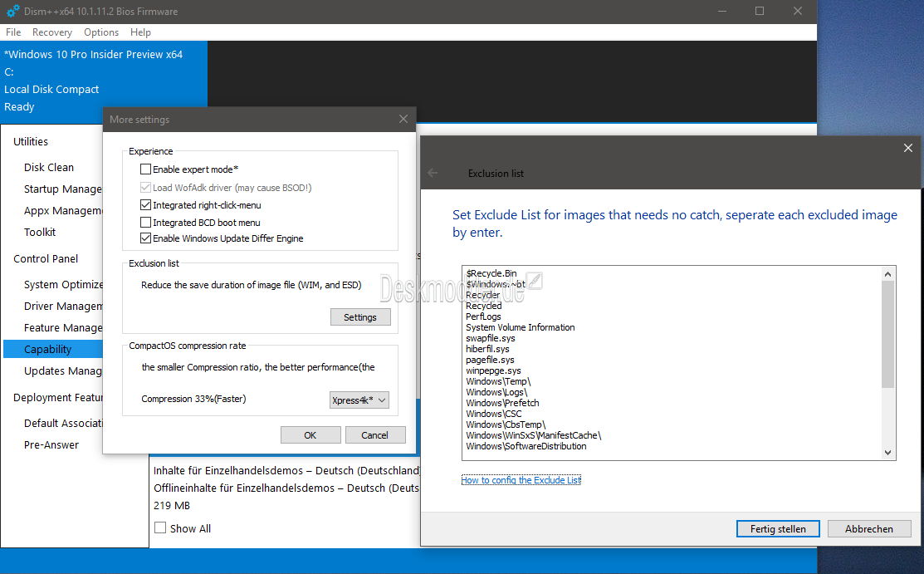This screenshot has height=574, width=924.
Task: Click the Windows\SoftwareDistribution entry
Action: 526,446
